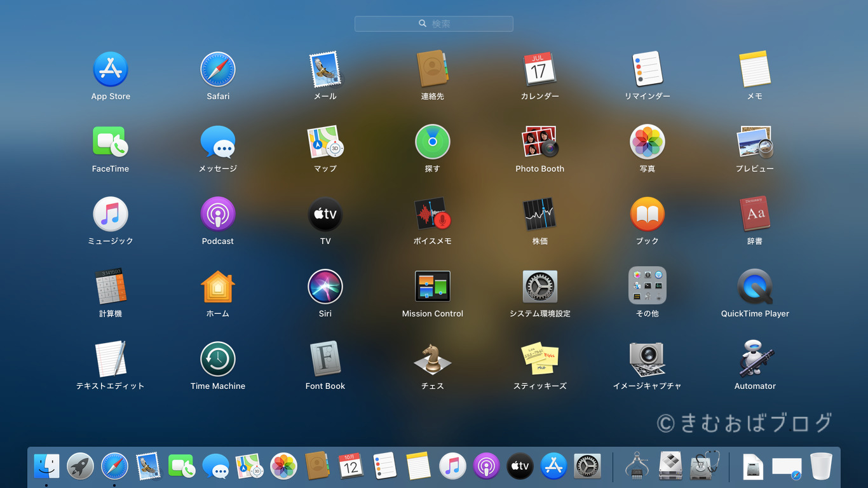The image size is (868, 488).
Task: Open Podcasts purple icon in Dock
Action: click(486, 466)
